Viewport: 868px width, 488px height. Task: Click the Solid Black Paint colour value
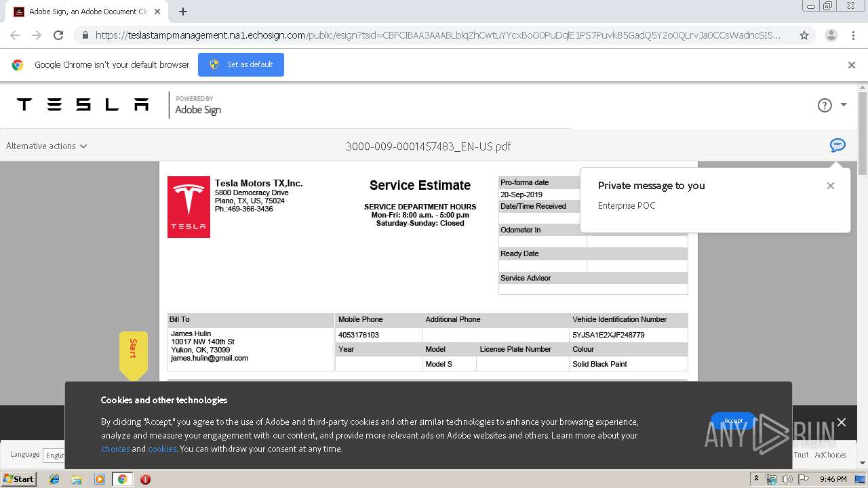click(x=599, y=364)
